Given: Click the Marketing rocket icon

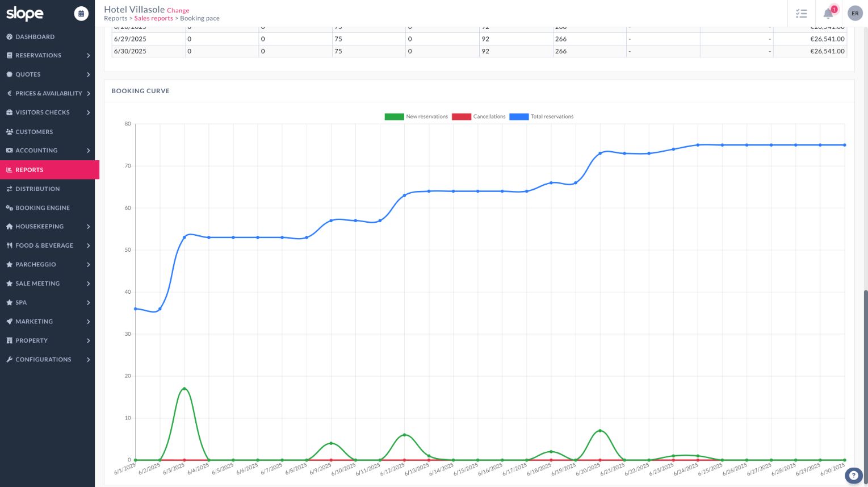Looking at the screenshot, I should pyautogui.click(x=9, y=322).
